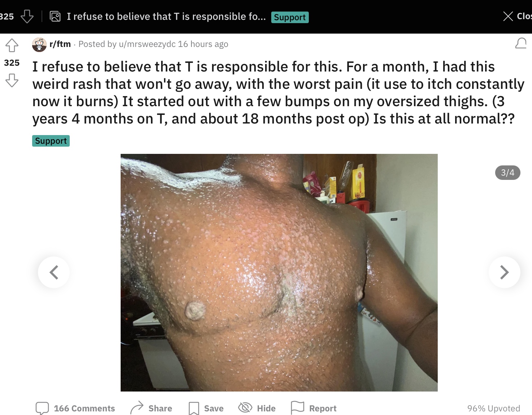Open the gallery photo in the post
Screen dimensions: 532x415
(279, 273)
